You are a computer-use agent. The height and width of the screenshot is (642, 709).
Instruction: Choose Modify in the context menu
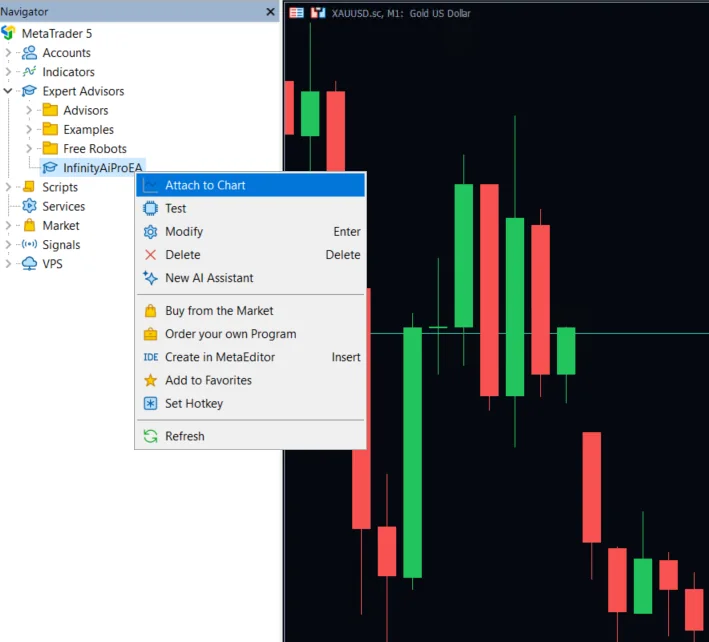250,231
